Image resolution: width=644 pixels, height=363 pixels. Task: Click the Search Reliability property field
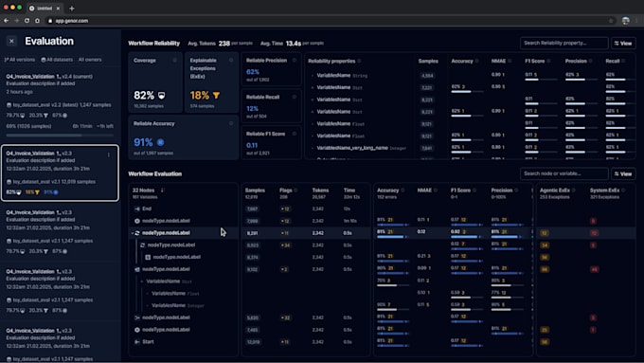click(563, 44)
